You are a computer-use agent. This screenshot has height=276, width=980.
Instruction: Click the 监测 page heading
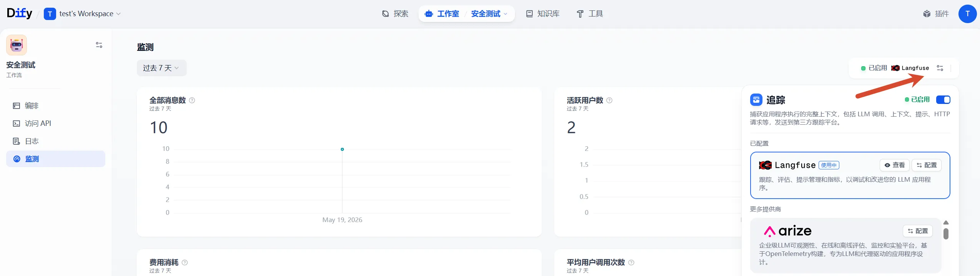click(x=145, y=47)
